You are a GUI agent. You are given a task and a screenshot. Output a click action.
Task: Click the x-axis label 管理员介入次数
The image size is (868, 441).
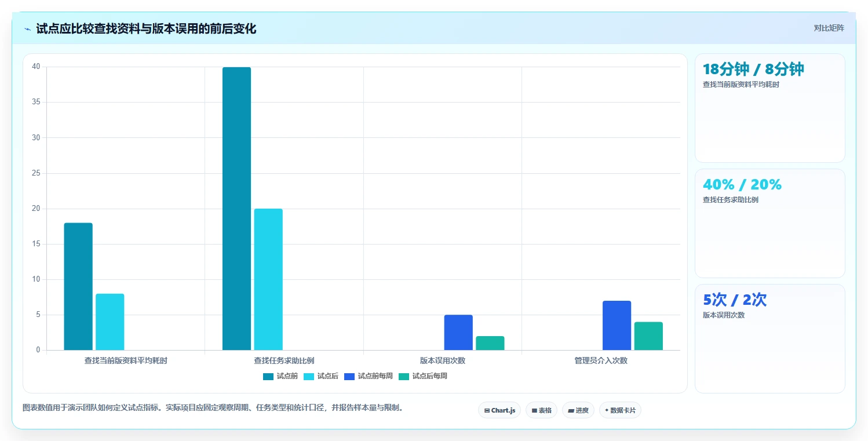601,360
